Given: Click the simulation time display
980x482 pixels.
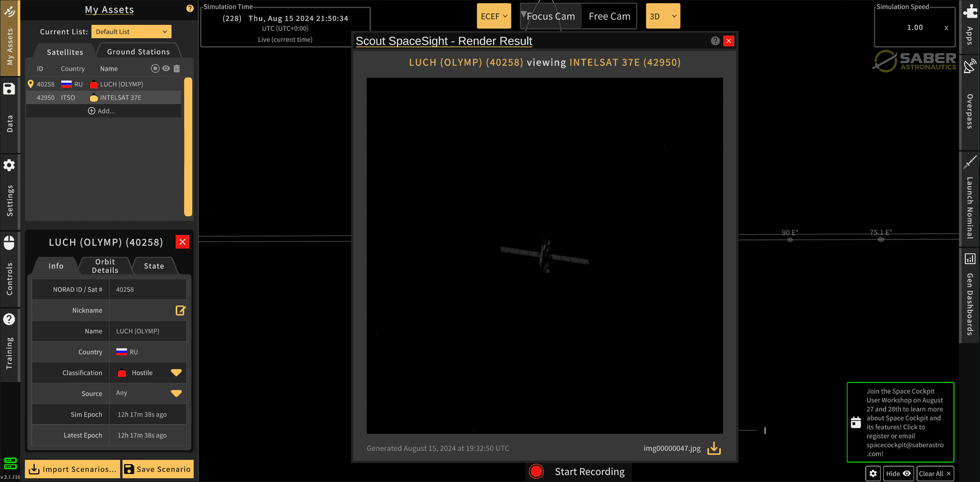Looking at the screenshot, I should (x=285, y=28).
